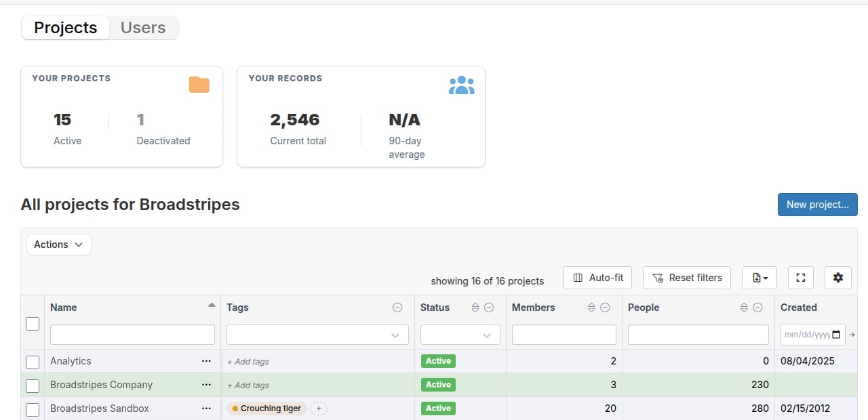This screenshot has width=868, height=420.
Task: Switch to the Users tab
Action: coord(143,28)
